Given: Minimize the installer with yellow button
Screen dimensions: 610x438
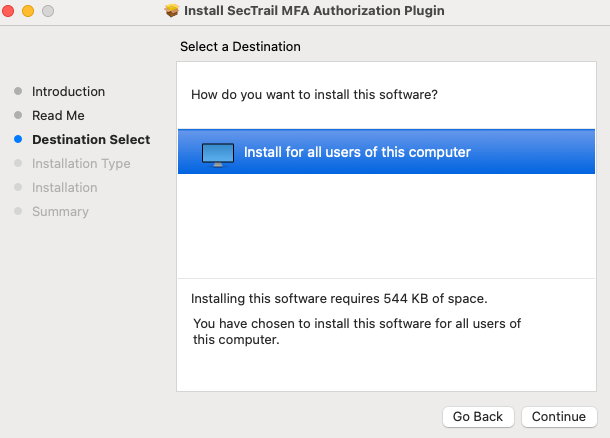Looking at the screenshot, I should point(28,11).
